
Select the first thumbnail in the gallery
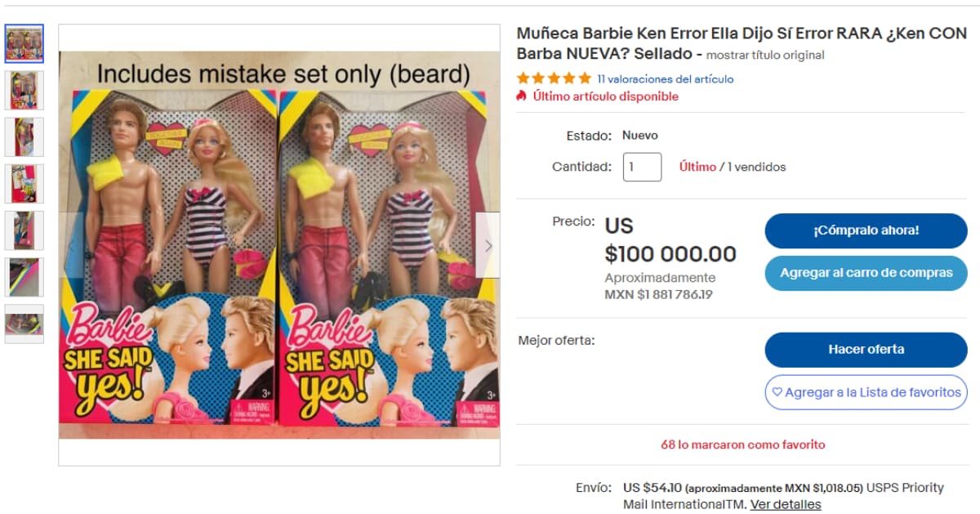click(x=24, y=44)
